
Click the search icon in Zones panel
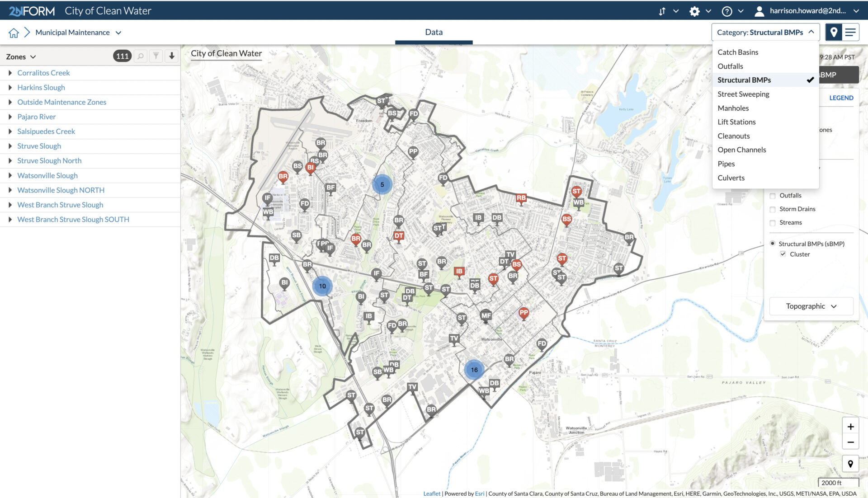click(140, 56)
